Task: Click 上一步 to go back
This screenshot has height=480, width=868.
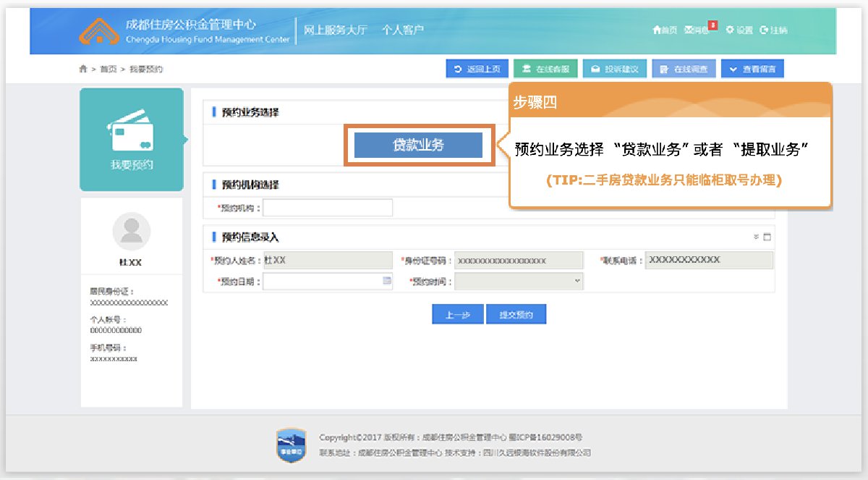Action: coord(457,314)
